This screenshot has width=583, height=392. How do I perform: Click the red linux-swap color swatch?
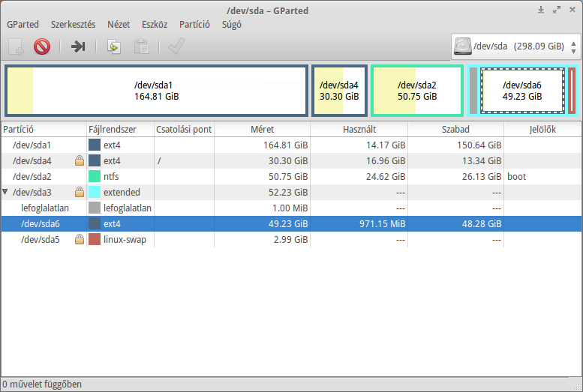coord(95,239)
